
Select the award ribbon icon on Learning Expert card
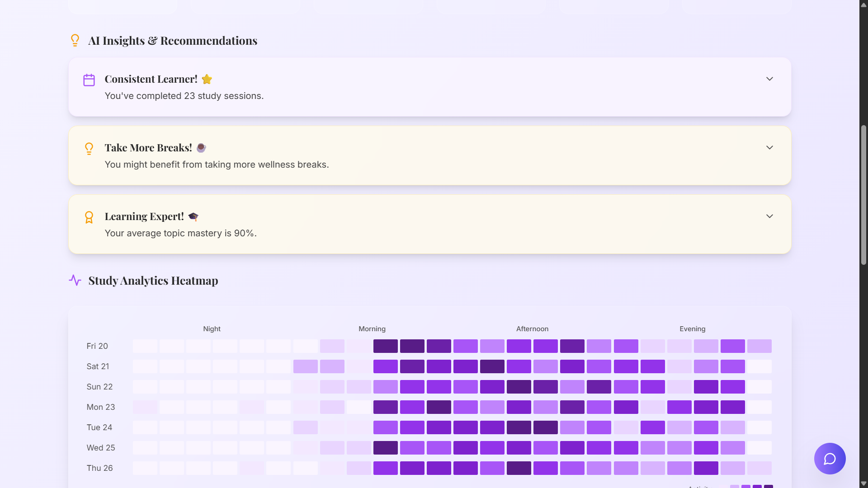(89, 217)
